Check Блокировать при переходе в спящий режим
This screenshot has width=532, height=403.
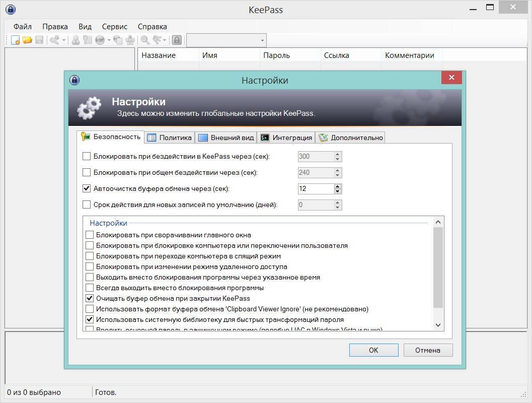click(90, 256)
